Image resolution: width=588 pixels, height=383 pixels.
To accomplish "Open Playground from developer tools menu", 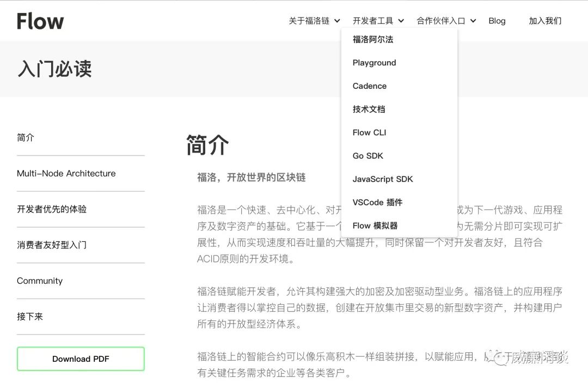I will click(374, 63).
